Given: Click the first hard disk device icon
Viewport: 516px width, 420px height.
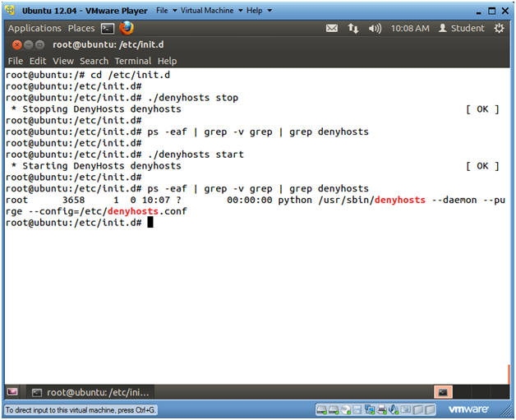Looking at the screenshot, I should click(321, 410).
